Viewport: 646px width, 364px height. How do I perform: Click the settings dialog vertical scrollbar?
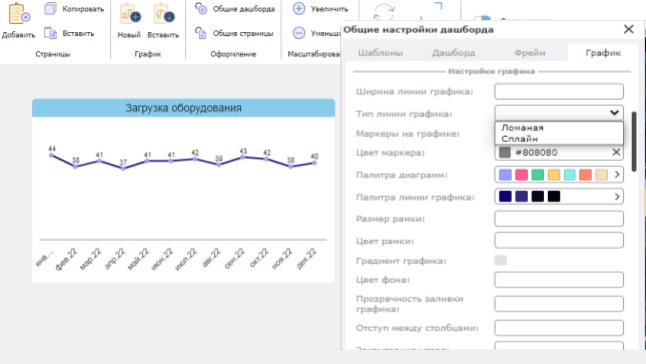(634, 142)
